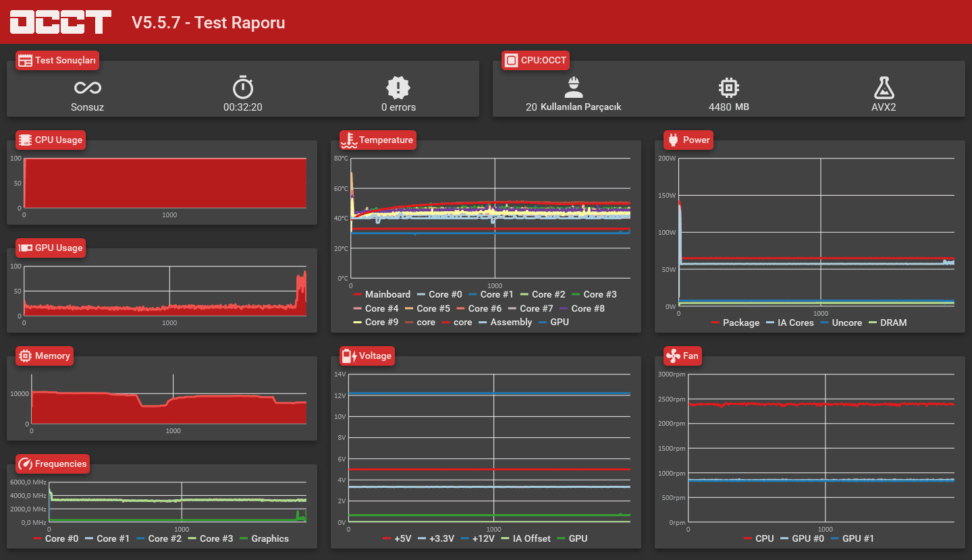Toggle the +12V voltage legend entry

pyautogui.click(x=478, y=538)
